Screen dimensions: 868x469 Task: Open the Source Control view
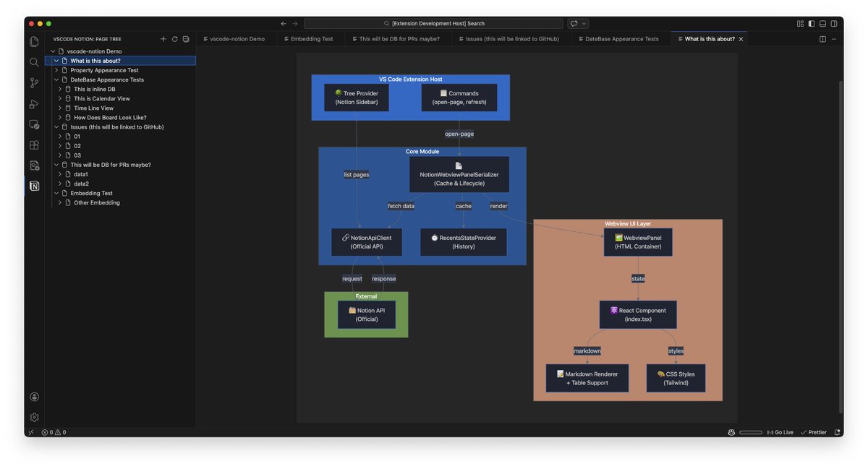pos(34,83)
